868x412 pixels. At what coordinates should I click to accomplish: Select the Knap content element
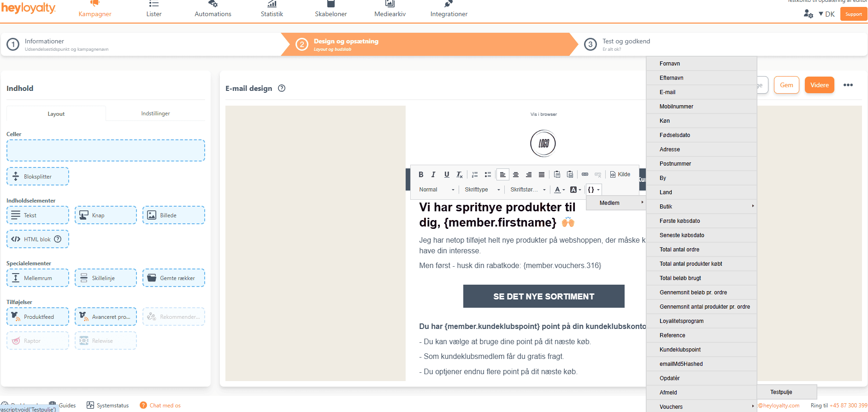(x=106, y=215)
